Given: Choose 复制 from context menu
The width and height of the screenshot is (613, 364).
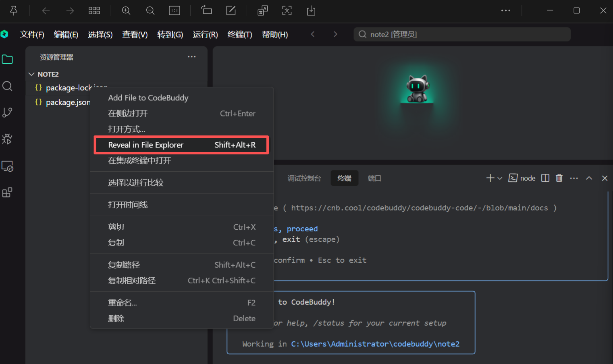Looking at the screenshot, I should pos(182,243).
